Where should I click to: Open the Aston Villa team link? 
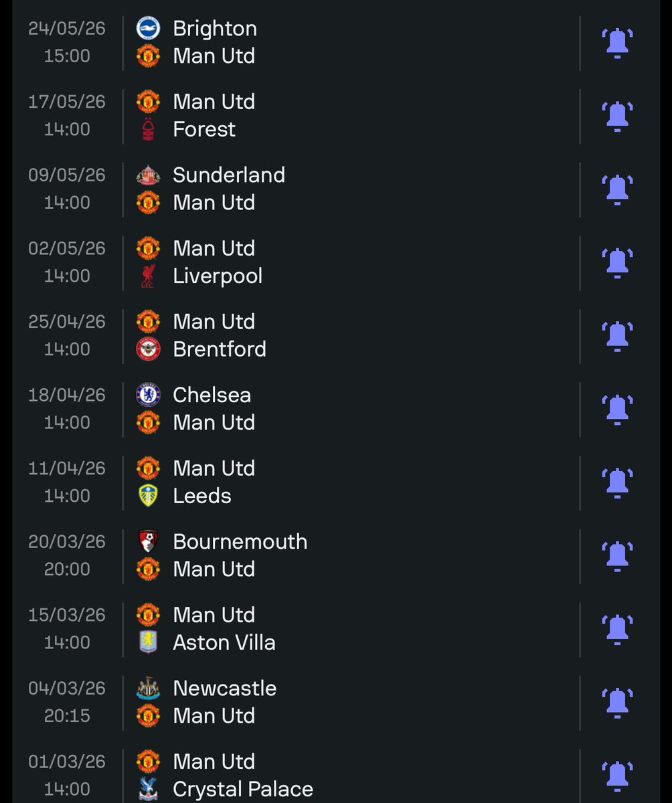tap(224, 642)
